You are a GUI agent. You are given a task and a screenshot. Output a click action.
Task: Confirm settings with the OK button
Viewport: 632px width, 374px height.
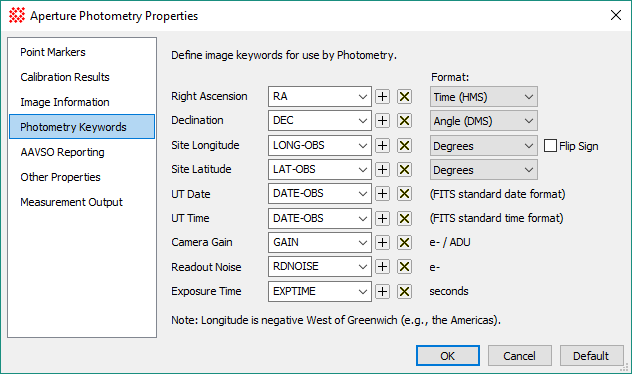(x=448, y=356)
